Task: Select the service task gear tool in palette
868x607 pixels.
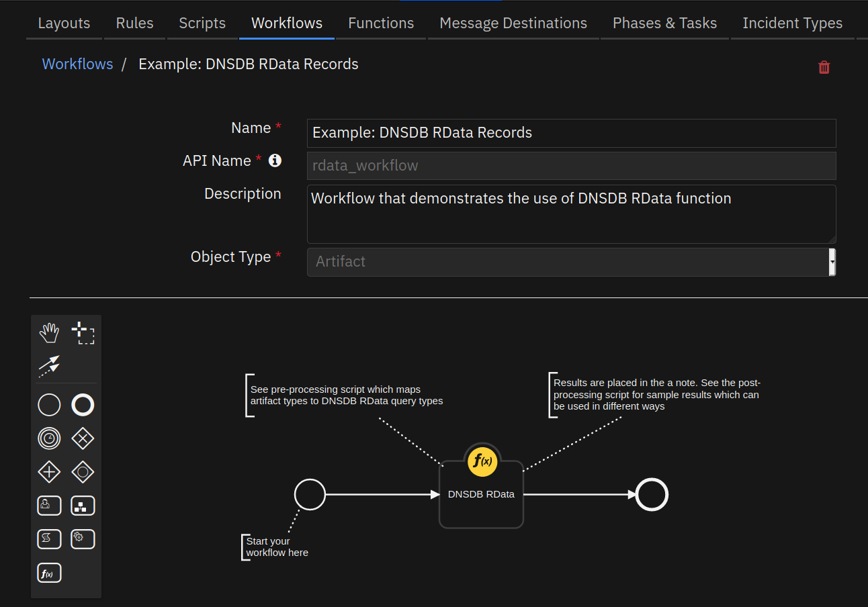Action: pos(83,539)
